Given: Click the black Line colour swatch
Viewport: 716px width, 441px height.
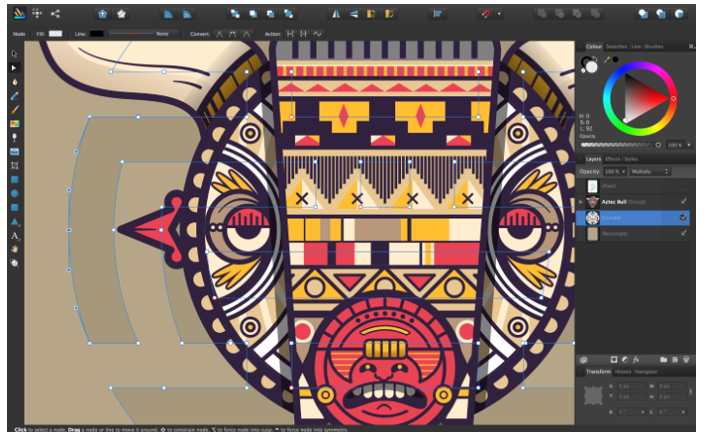Looking at the screenshot, I should click(96, 33).
